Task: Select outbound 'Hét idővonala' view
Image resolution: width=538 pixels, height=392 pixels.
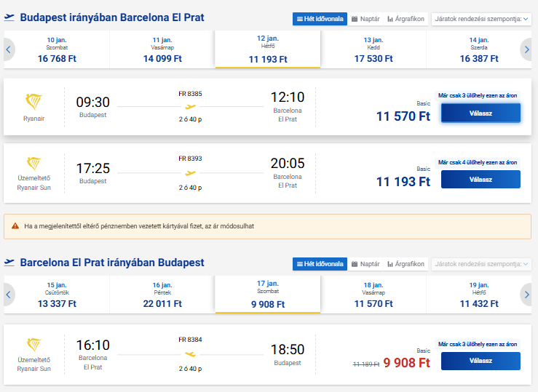Action: tap(320, 19)
